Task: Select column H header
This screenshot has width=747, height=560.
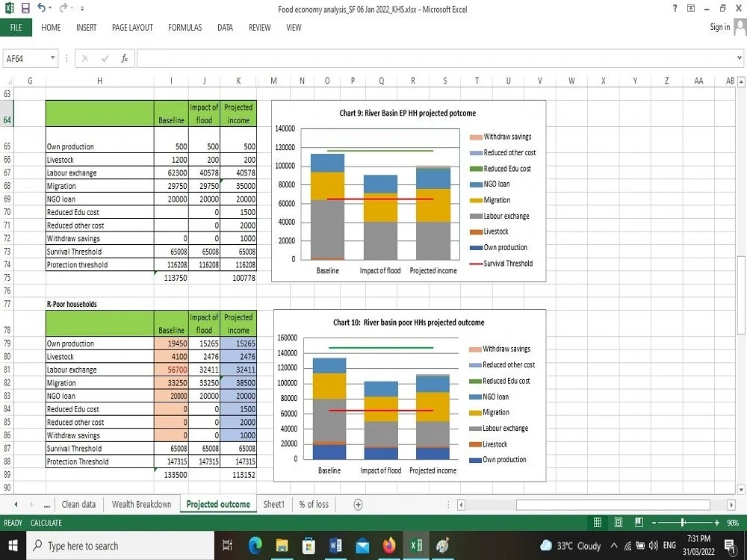Action: [99, 81]
